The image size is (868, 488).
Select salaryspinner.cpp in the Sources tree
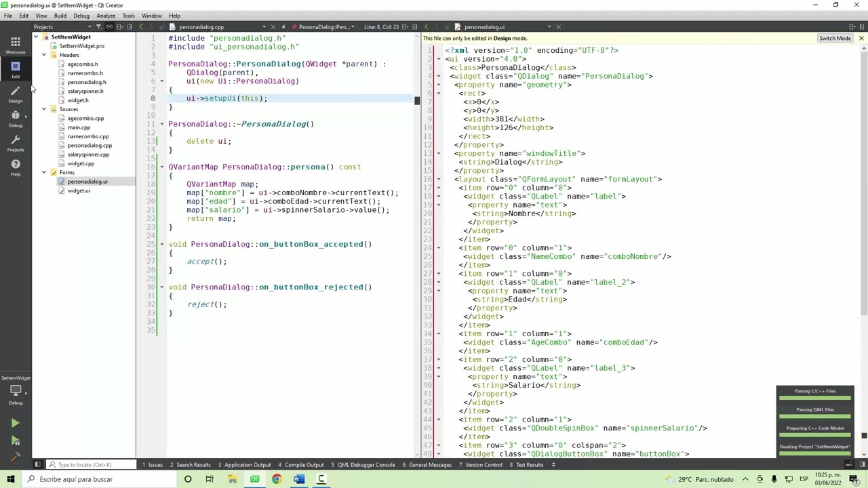click(x=88, y=155)
